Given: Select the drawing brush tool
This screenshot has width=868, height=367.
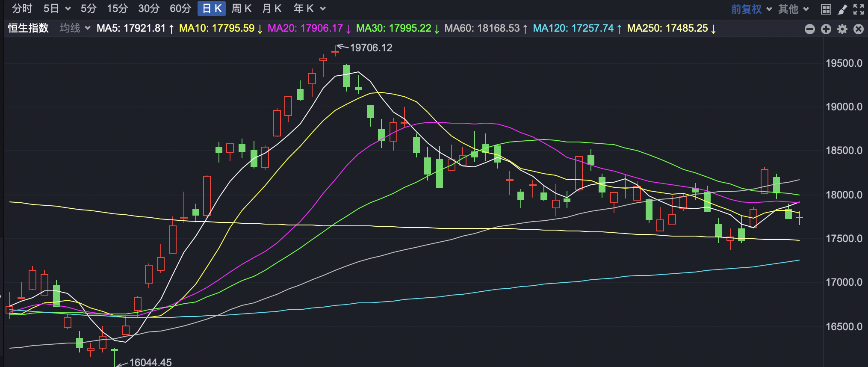Looking at the screenshot, I should click(x=842, y=9).
